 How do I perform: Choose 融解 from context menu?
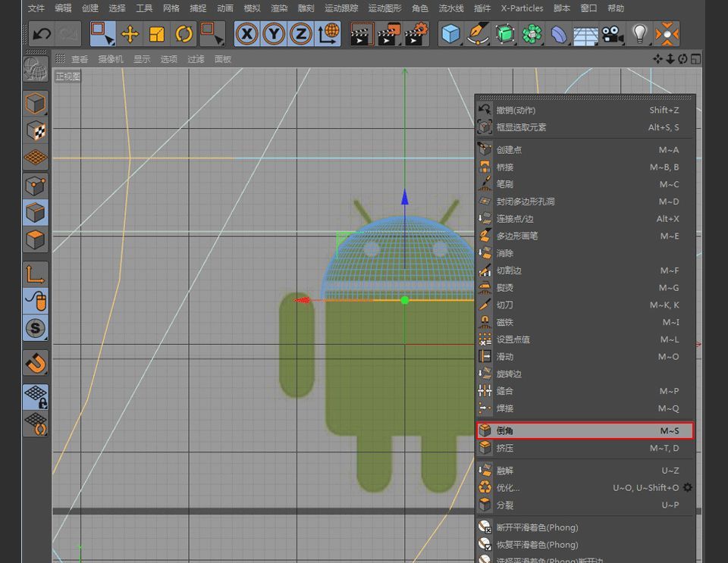pos(585,471)
